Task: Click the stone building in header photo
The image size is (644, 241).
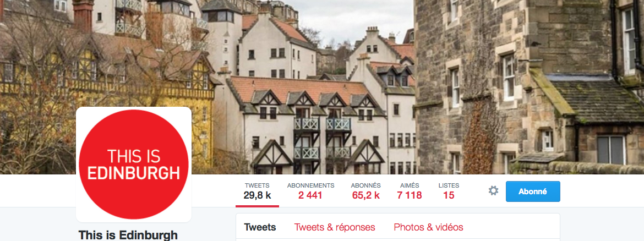Action: (x=529, y=86)
